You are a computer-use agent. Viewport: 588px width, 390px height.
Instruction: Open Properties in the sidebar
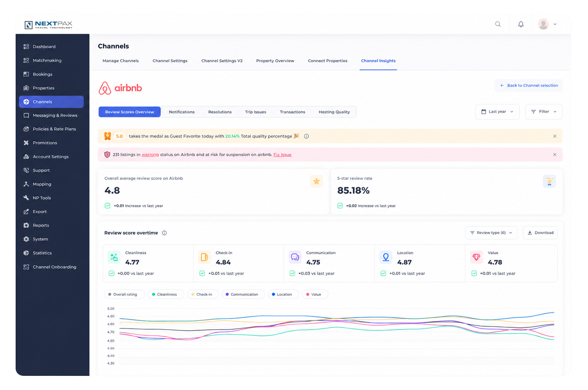coord(51,88)
